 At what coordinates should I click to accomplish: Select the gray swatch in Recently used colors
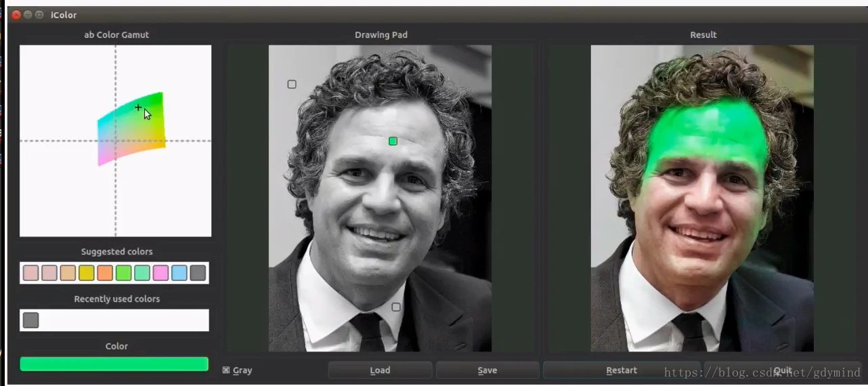point(30,320)
